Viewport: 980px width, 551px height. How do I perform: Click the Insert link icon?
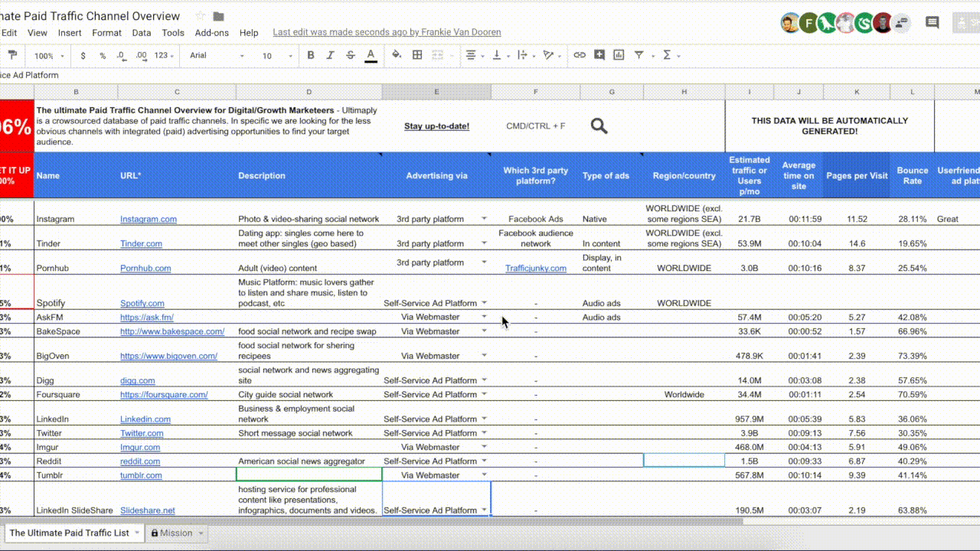[x=580, y=55]
